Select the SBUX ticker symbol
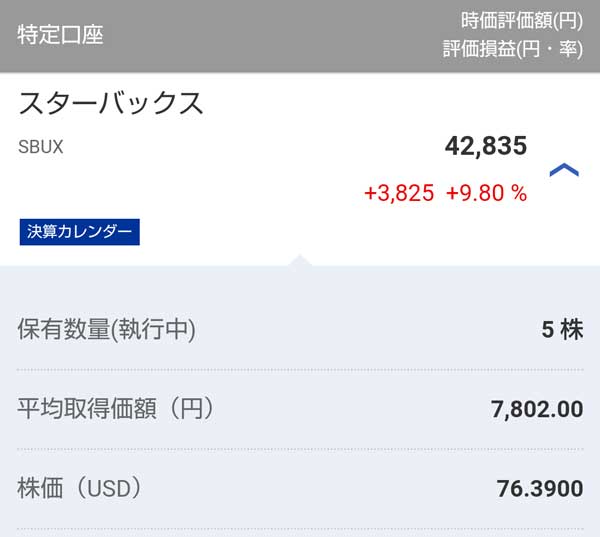600x537 pixels. coord(41,146)
